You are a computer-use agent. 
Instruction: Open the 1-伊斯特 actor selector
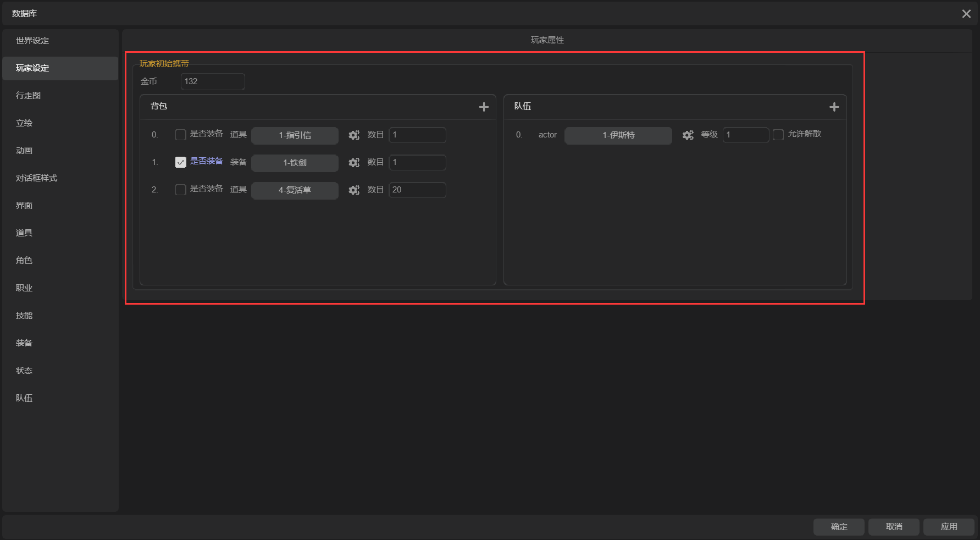coord(618,135)
